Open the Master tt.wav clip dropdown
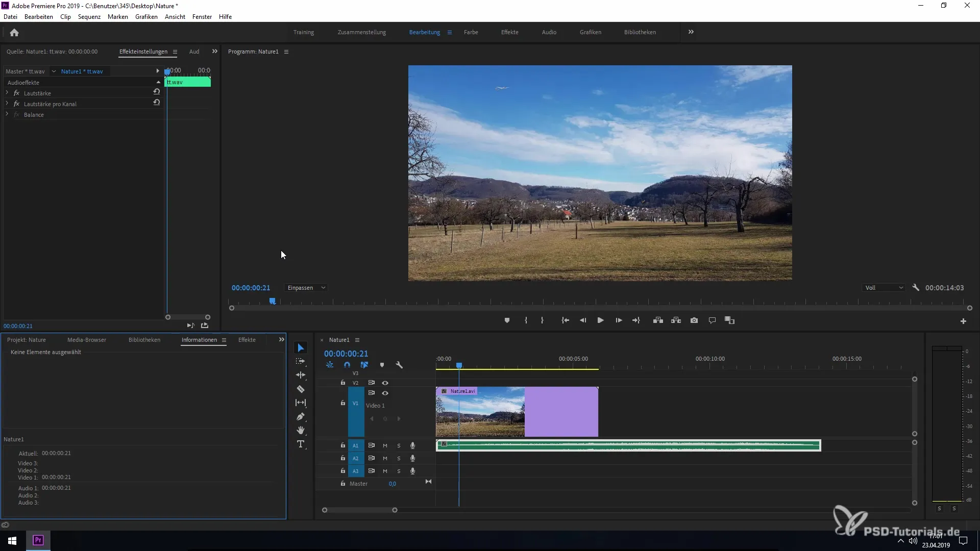980x551 pixels. pos(54,71)
